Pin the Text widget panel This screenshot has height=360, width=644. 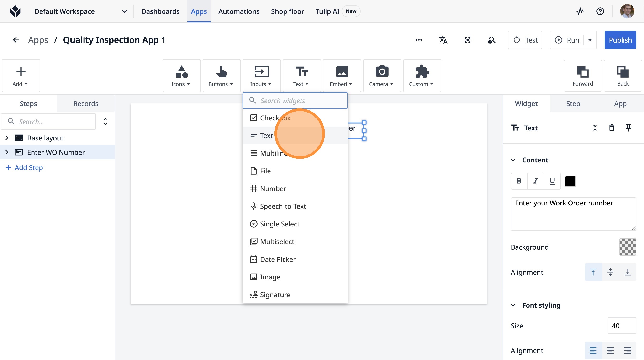[628, 128]
